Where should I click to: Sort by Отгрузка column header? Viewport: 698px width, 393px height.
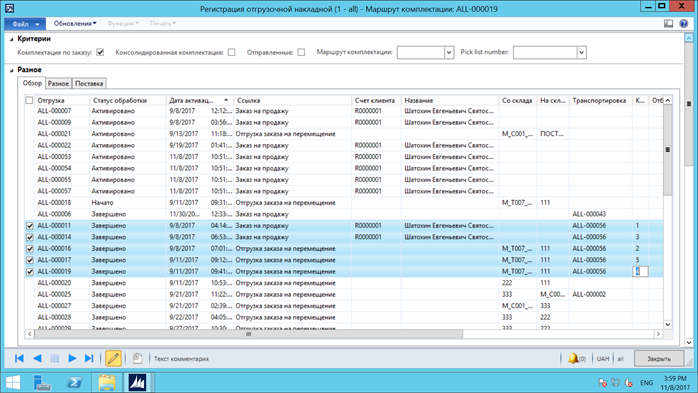(62, 100)
